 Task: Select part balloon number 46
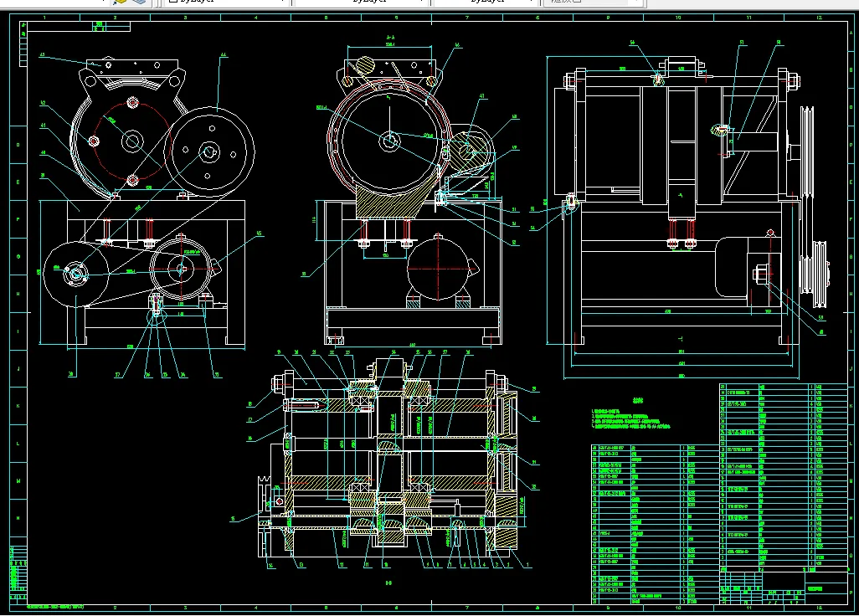point(457,45)
